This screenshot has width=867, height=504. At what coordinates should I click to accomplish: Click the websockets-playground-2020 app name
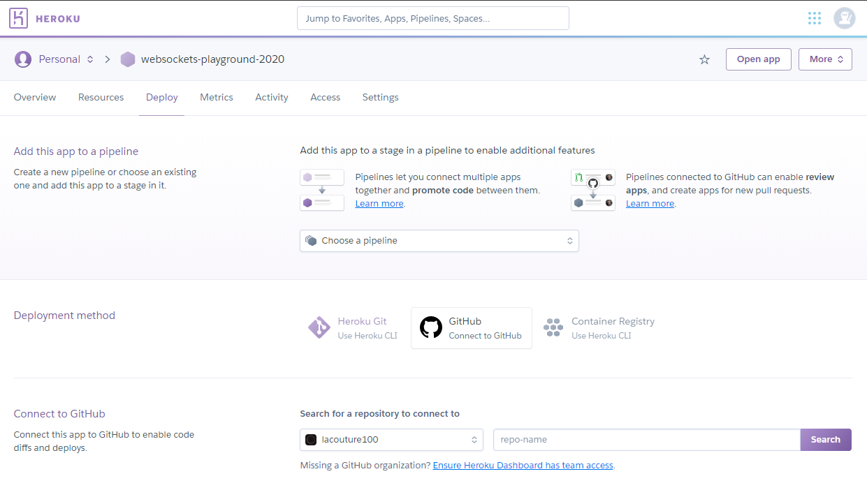[213, 59]
